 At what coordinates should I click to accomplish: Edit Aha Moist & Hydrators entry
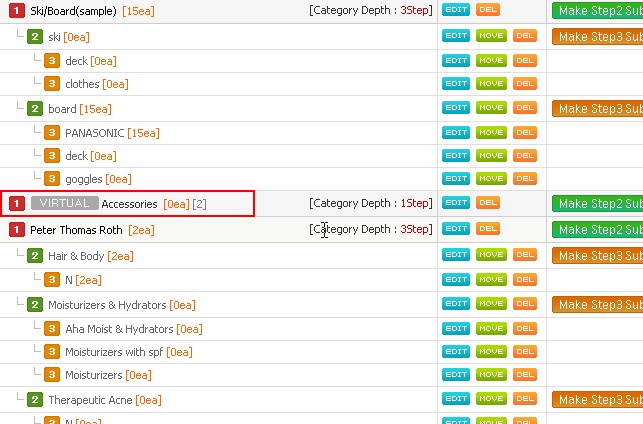(456, 328)
